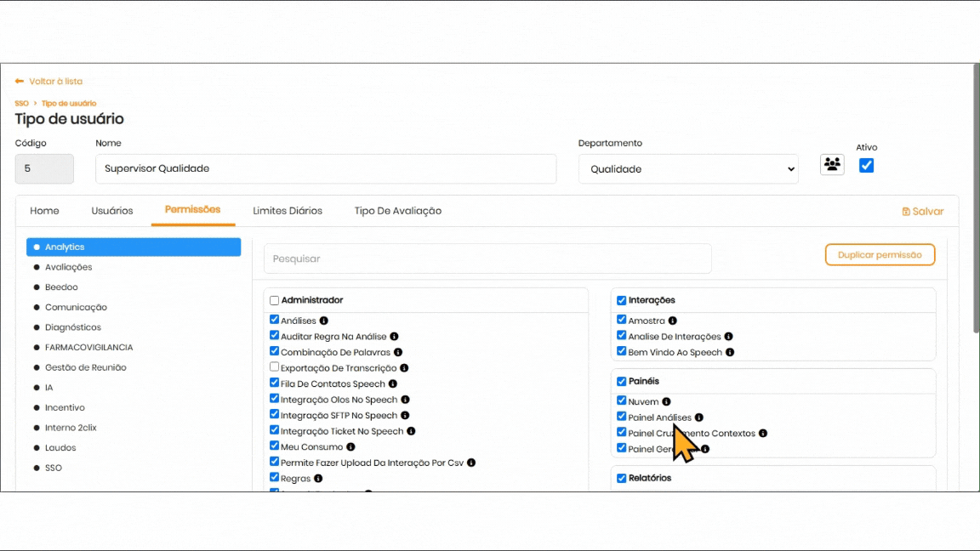Click info icon beside Bem Vindo Ao Speech
This screenshot has width=980, height=551.
click(x=730, y=352)
